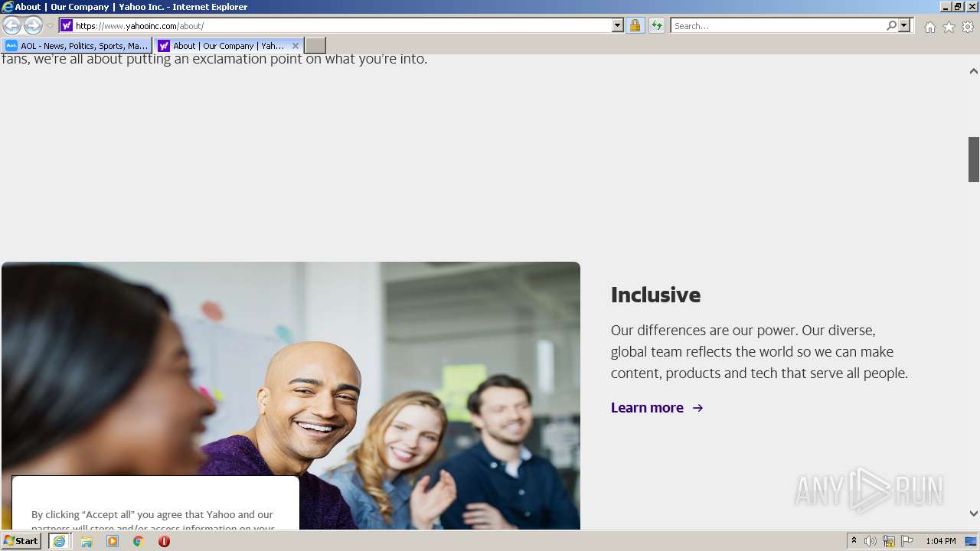
Task: Open the Action Center flag icon
Action: coord(907,541)
